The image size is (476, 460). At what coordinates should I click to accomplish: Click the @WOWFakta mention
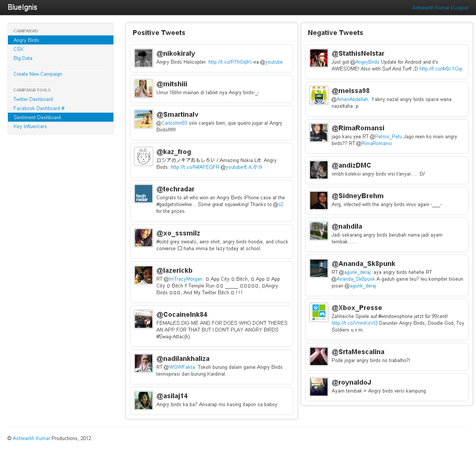click(182, 367)
